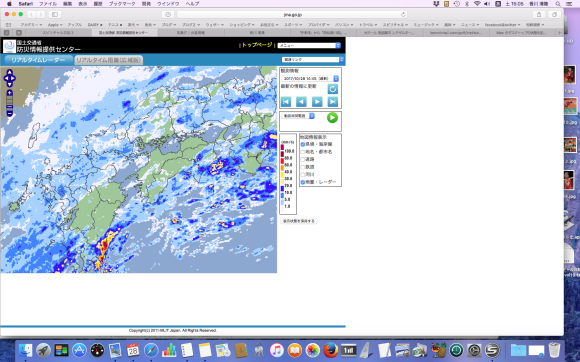Show all tabs overview button
Viewport: 580px width, 362px height.
pos(554,14)
